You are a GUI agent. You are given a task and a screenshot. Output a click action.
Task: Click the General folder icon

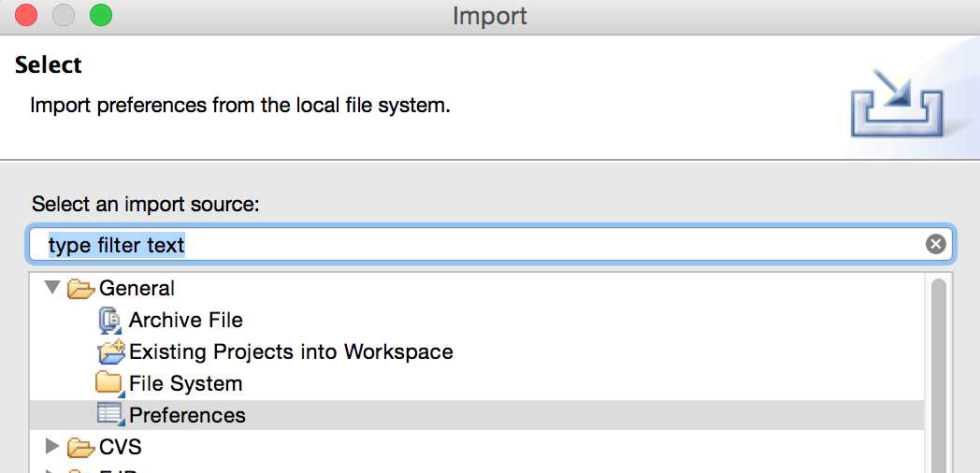click(x=80, y=289)
